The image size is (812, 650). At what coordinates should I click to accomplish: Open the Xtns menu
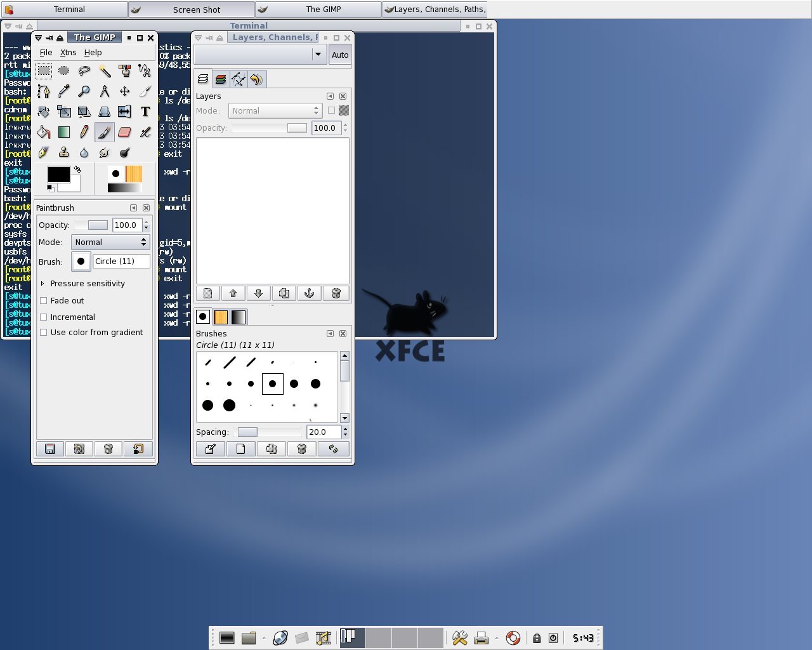click(x=68, y=53)
